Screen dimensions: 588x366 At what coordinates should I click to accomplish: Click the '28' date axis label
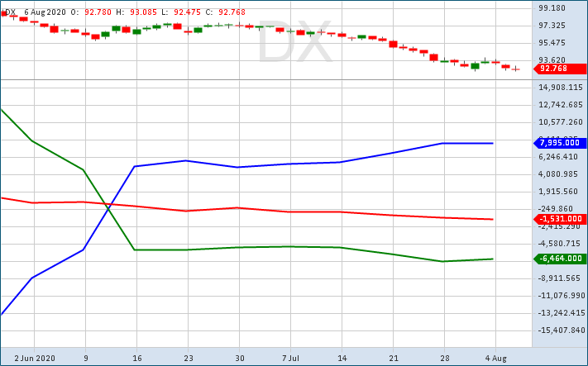tap(445, 358)
